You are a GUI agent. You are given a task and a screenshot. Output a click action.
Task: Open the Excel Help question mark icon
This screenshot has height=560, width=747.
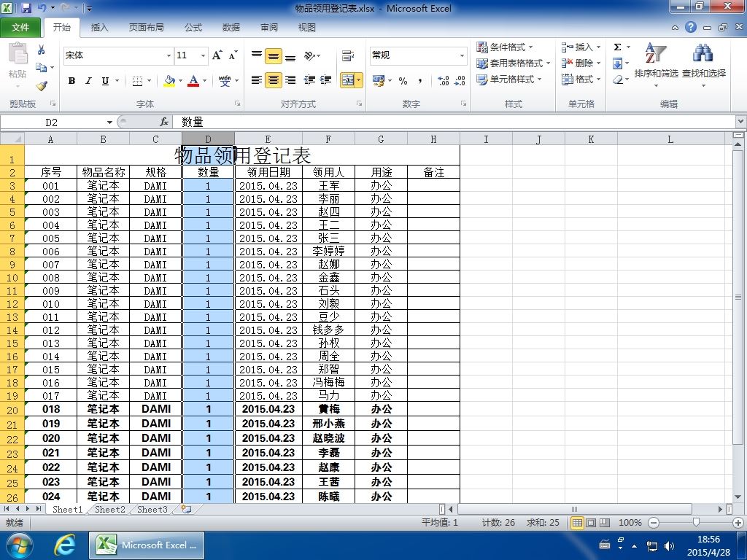tap(691, 27)
